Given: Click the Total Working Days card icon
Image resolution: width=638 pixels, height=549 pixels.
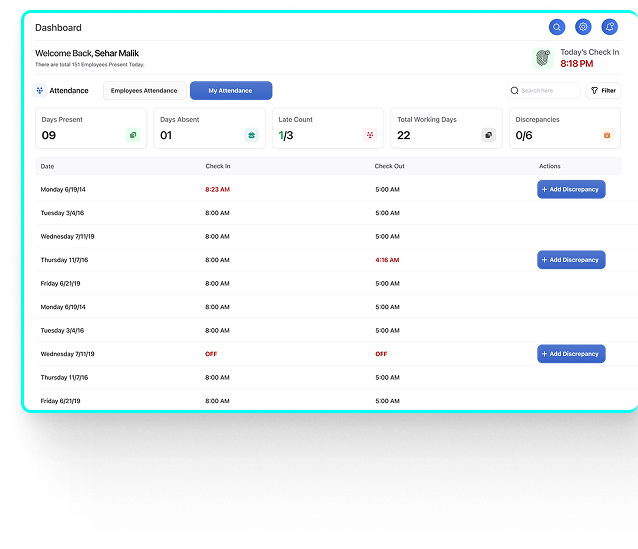Looking at the screenshot, I should click(x=488, y=135).
